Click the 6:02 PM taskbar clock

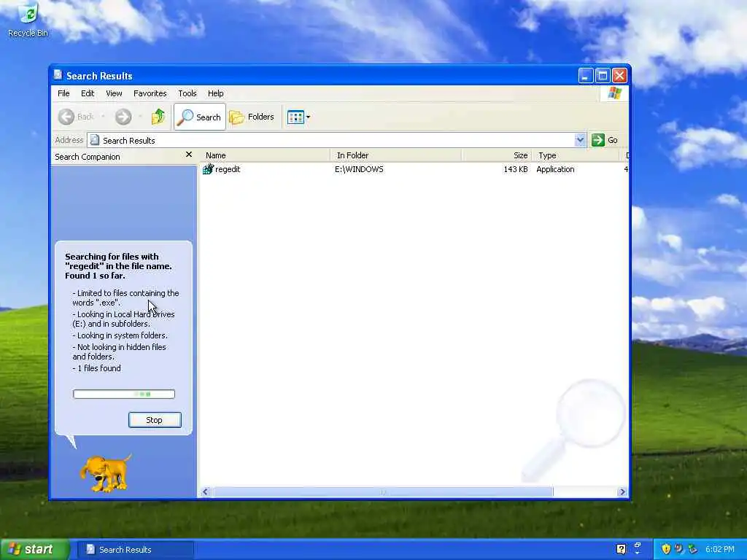(720, 550)
